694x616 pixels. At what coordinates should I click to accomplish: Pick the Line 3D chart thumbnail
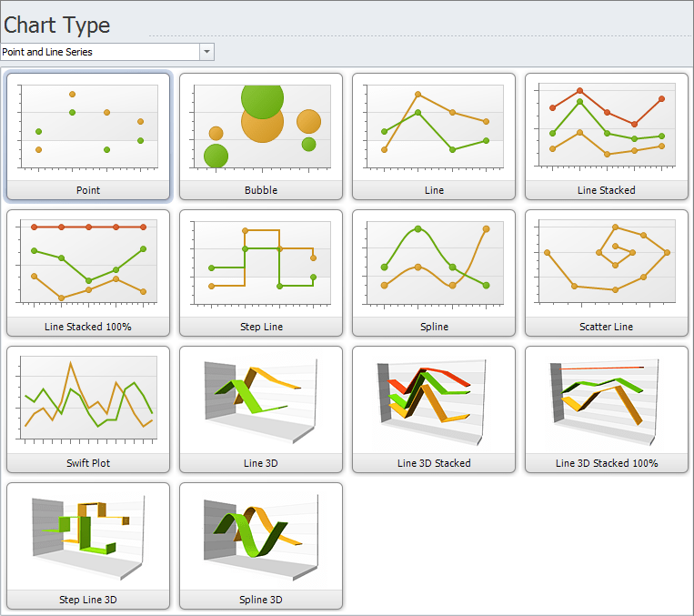261,399
